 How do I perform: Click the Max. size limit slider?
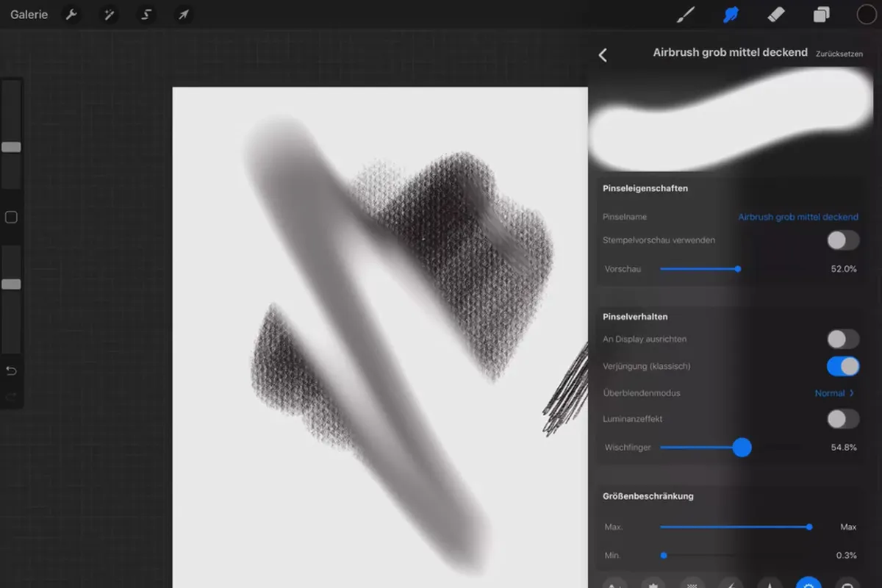735,527
